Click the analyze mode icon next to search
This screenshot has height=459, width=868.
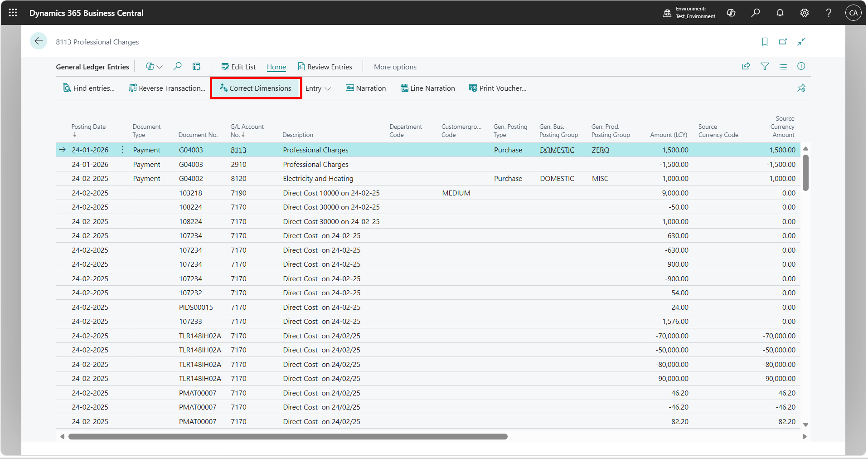tap(196, 67)
